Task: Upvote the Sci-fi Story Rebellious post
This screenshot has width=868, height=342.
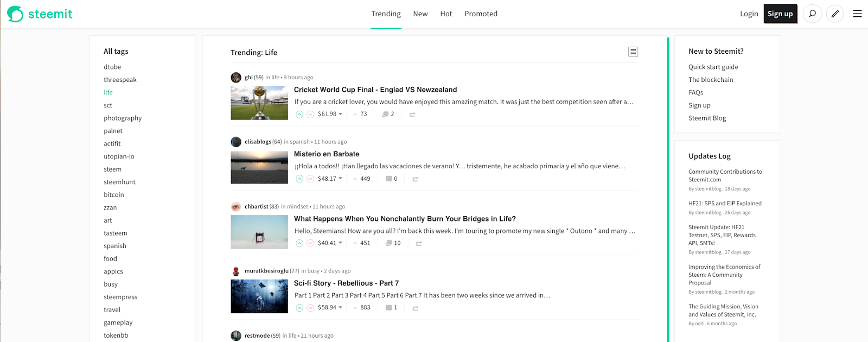Action: (299, 308)
